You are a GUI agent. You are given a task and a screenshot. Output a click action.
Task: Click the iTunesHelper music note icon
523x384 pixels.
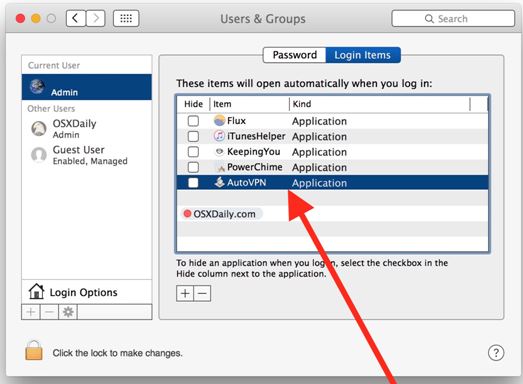[x=219, y=136]
